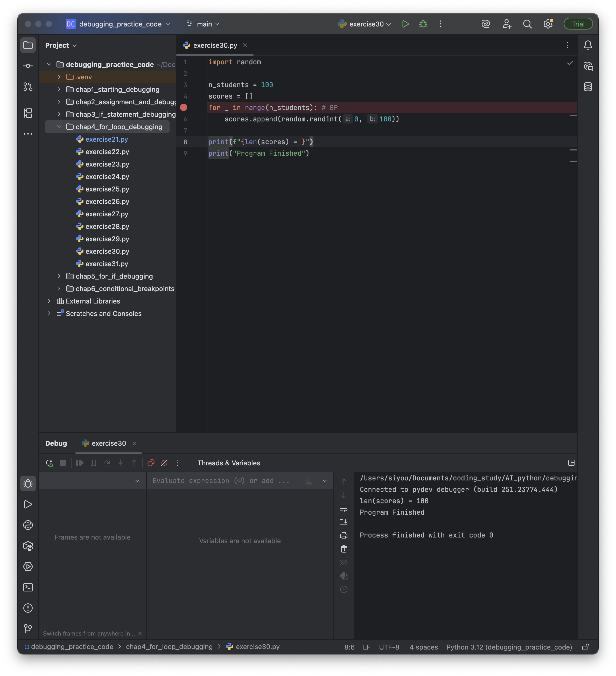
Task: Open debug toolbar more options
Action: point(178,463)
